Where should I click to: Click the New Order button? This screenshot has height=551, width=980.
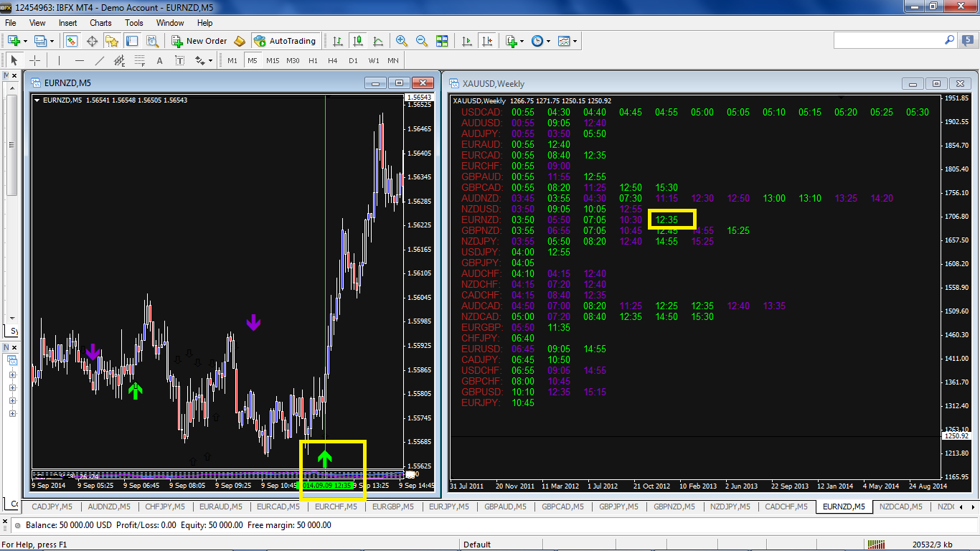click(x=199, y=41)
